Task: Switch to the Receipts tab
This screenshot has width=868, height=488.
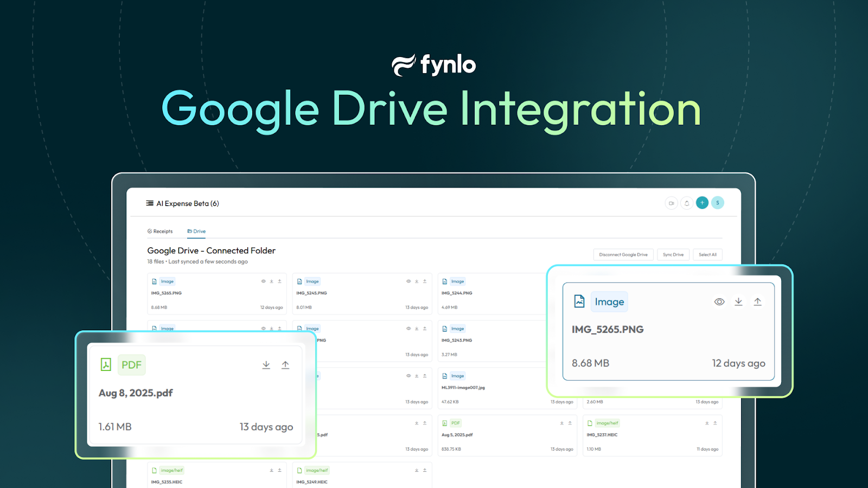Action: (161, 231)
